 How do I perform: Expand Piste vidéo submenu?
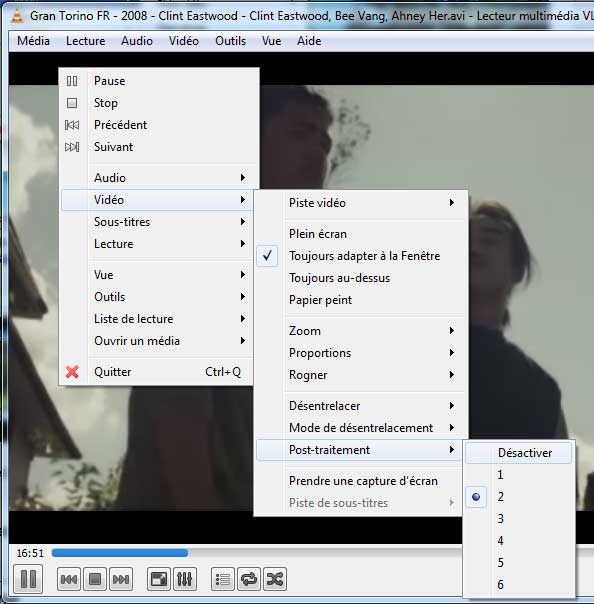pos(361,203)
